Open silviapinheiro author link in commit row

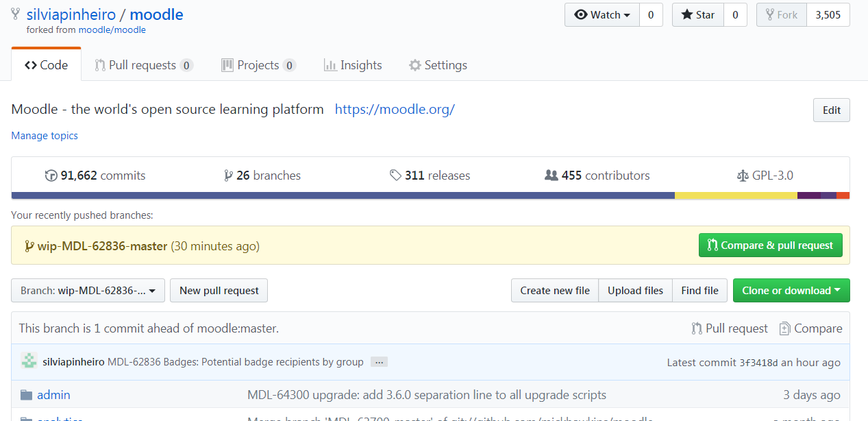73,362
